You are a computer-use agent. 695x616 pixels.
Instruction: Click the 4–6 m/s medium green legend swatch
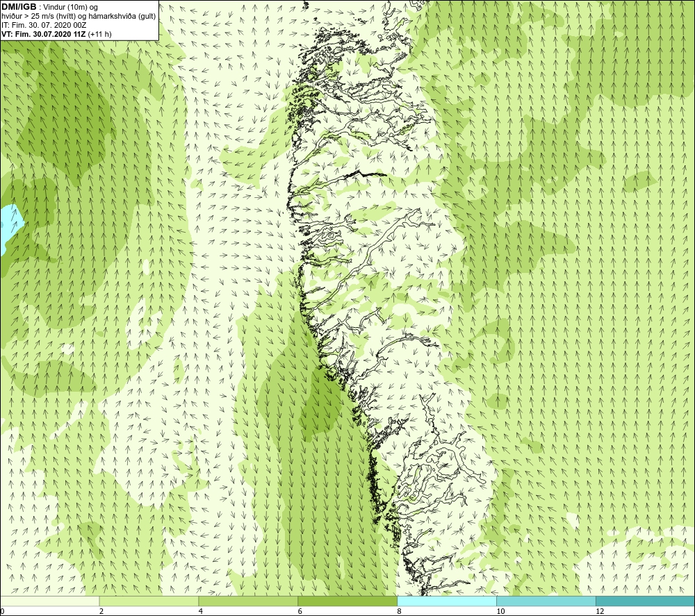(x=248, y=601)
